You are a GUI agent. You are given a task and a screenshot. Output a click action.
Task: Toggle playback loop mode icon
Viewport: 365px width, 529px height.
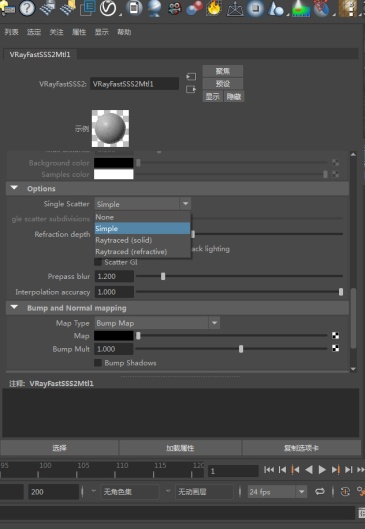pyautogui.click(x=320, y=492)
